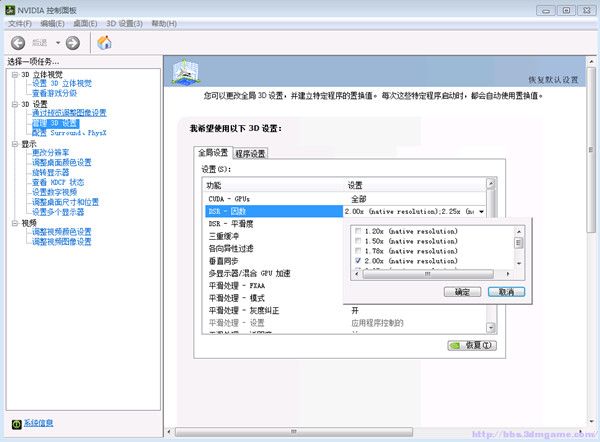Open the Home icon in toolbar

click(104, 42)
